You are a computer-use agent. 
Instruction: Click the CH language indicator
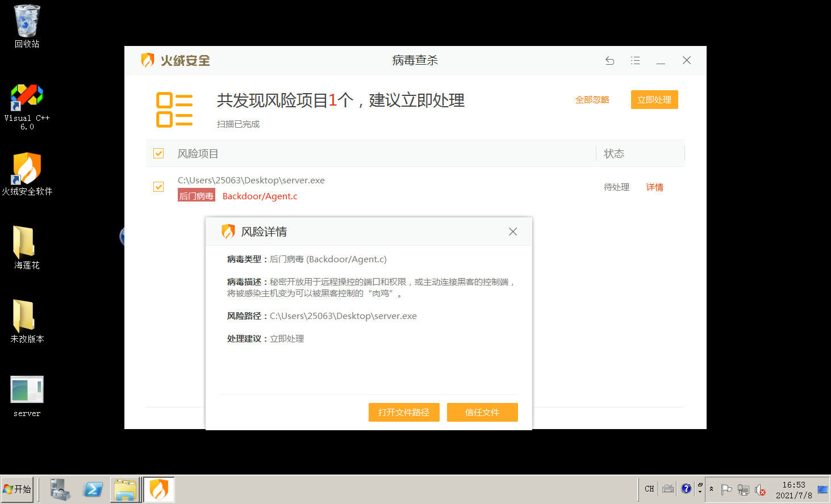(649, 489)
